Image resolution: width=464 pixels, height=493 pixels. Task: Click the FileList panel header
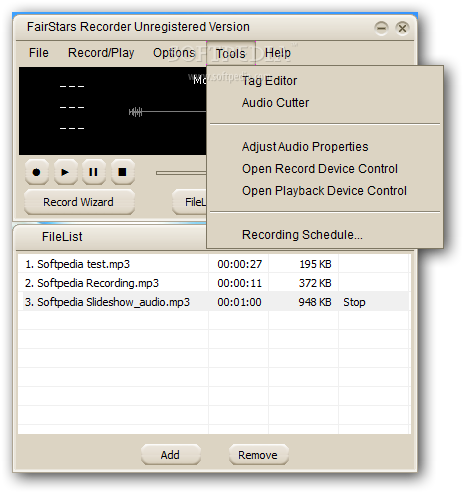(x=110, y=237)
